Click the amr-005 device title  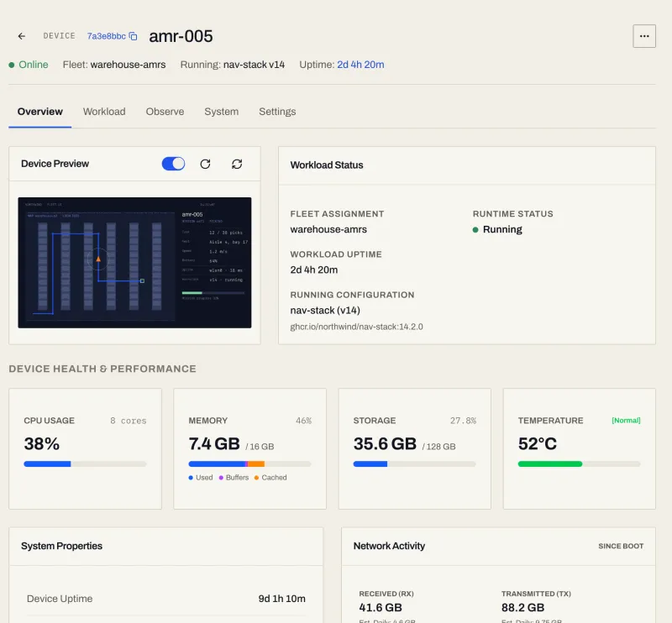pyautogui.click(x=181, y=36)
